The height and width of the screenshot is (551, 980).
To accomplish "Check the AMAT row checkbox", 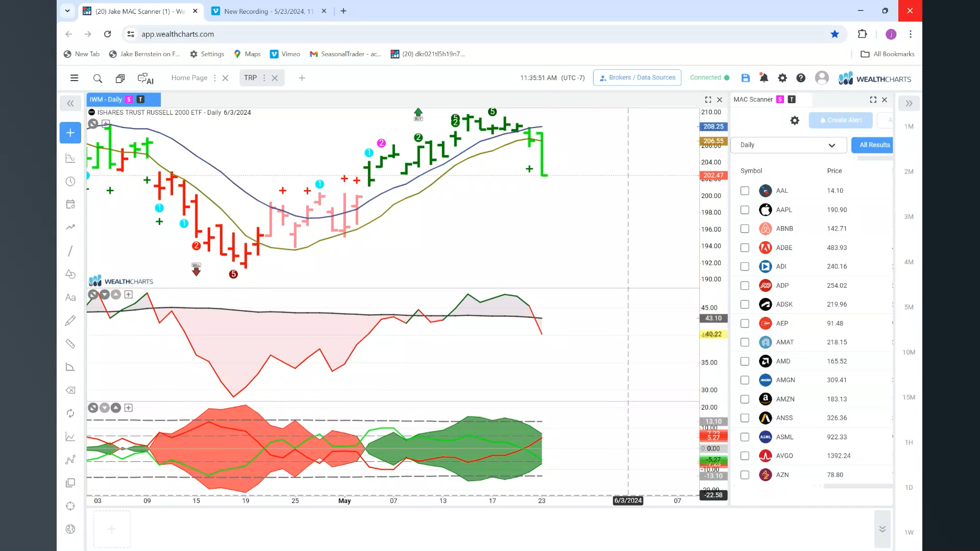I will 745,342.
